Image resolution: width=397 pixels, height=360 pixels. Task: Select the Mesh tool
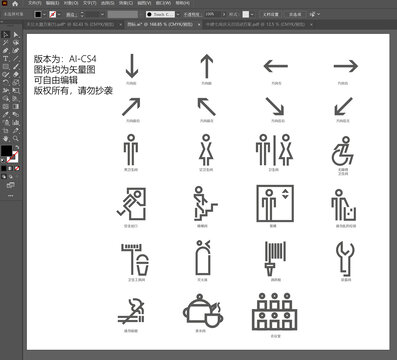(x=6, y=107)
